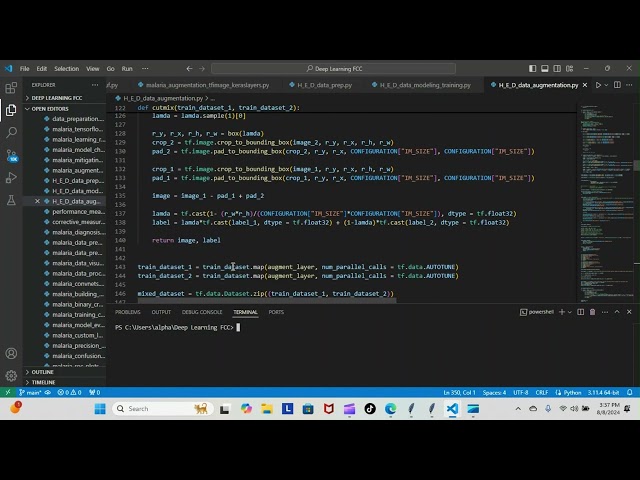The height and width of the screenshot is (480, 640).
Task: Expand the overflow menu ellipsis in menu bar
Action: [x=145, y=69]
